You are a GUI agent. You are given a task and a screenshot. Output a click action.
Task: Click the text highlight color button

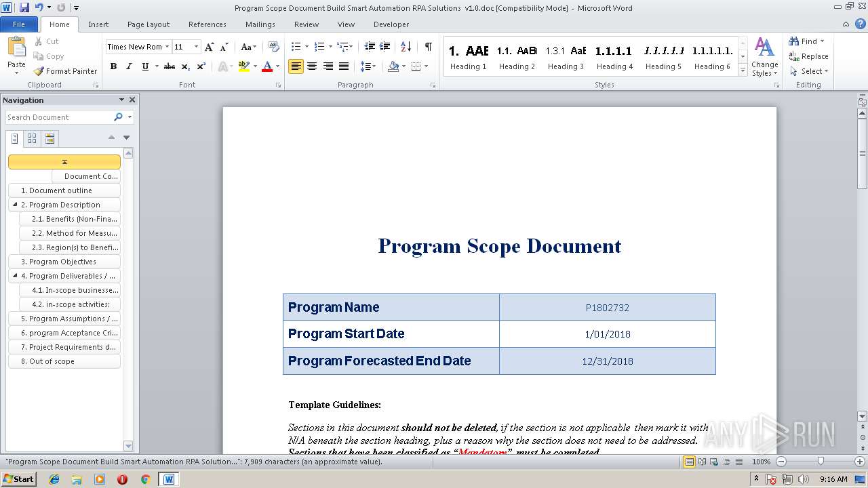pyautogui.click(x=244, y=66)
